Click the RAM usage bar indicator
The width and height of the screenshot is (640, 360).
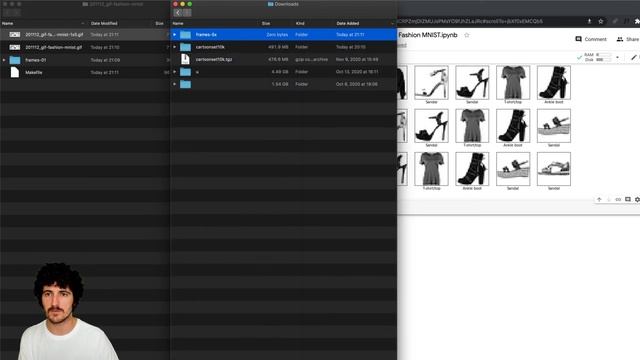coord(604,55)
